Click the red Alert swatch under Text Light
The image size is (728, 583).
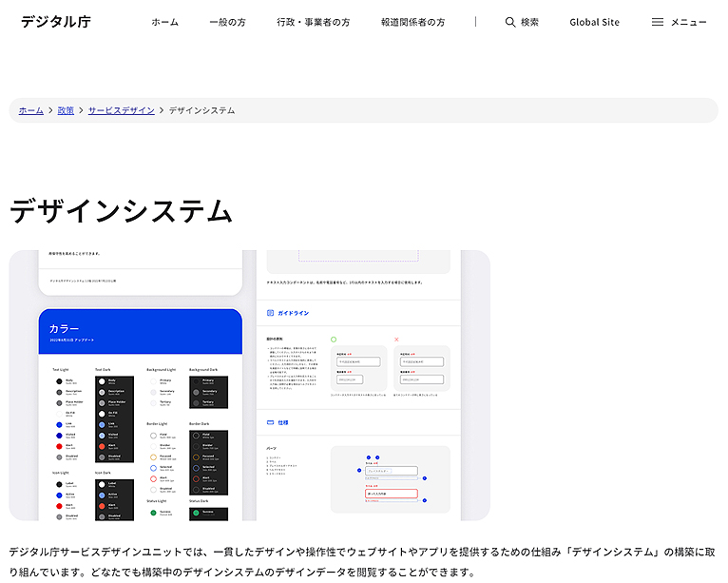(58, 445)
